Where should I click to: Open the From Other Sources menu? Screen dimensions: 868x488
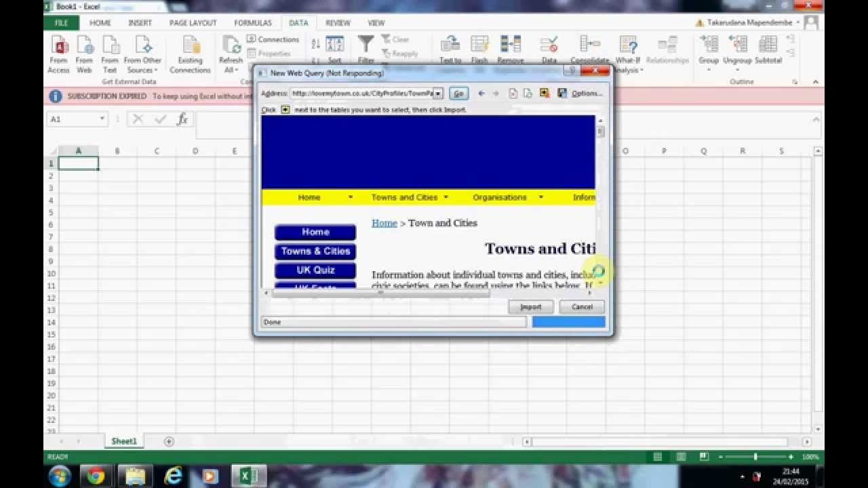point(142,54)
